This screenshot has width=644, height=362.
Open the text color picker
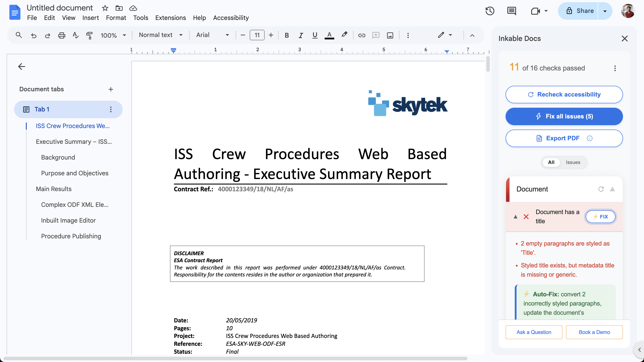point(329,35)
